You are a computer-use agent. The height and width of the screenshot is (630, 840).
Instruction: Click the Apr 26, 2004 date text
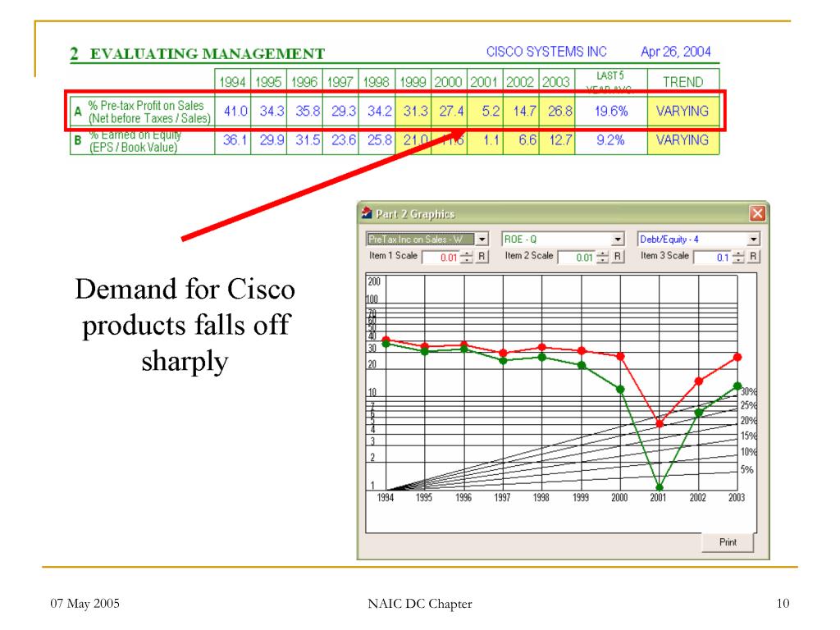tap(676, 52)
